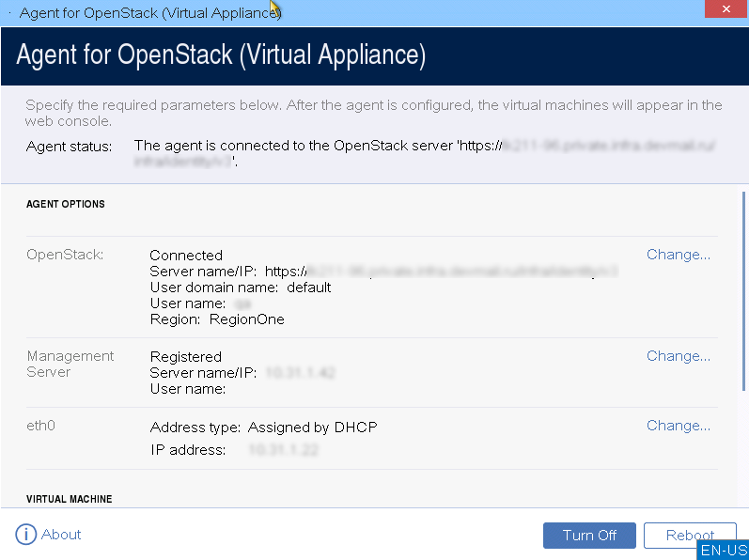This screenshot has height=560, width=749.
Task: Click the EN-US language indicator
Action: tap(724, 550)
